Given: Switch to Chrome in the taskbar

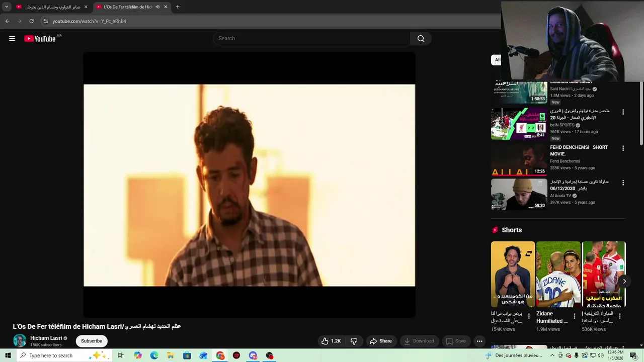Looking at the screenshot, I should 220,355.
